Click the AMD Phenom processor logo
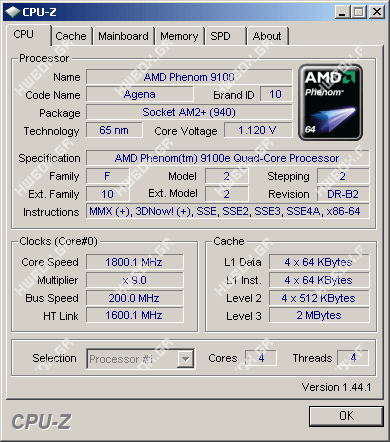390x442 pixels. [330, 102]
